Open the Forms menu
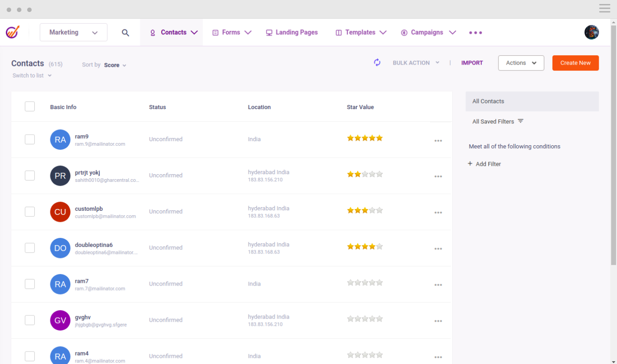The width and height of the screenshot is (617, 364). (232, 33)
